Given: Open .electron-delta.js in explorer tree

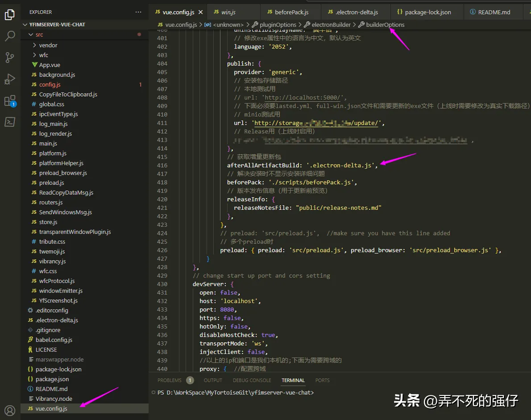Looking at the screenshot, I should [x=85, y=320].
